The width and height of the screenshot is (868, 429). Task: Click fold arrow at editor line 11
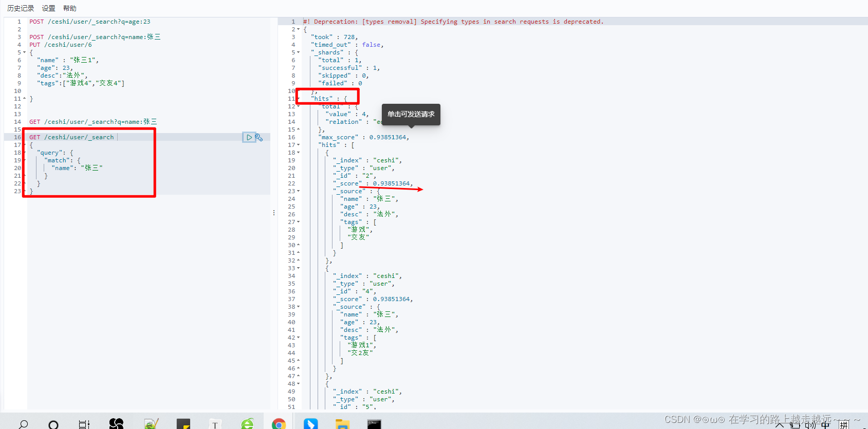(x=24, y=99)
